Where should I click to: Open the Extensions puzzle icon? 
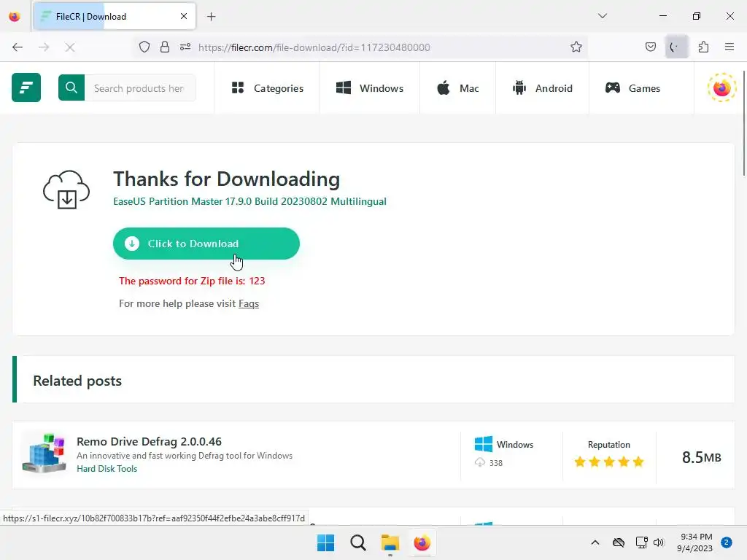[x=703, y=47]
